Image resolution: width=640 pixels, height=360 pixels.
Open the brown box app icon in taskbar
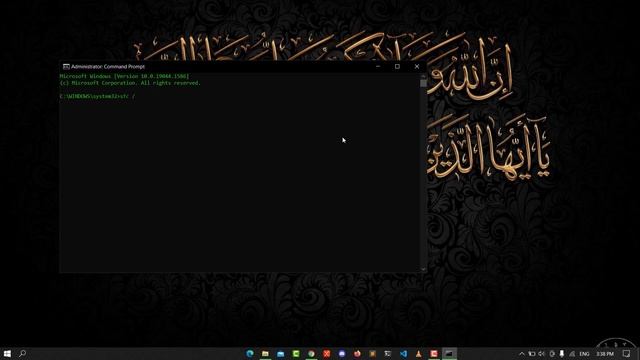[373, 353]
